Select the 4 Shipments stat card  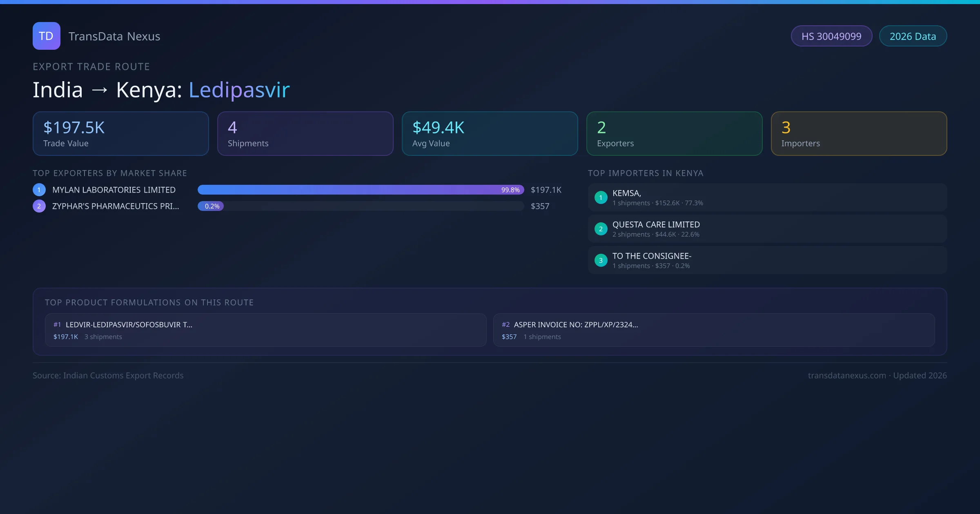tap(305, 133)
